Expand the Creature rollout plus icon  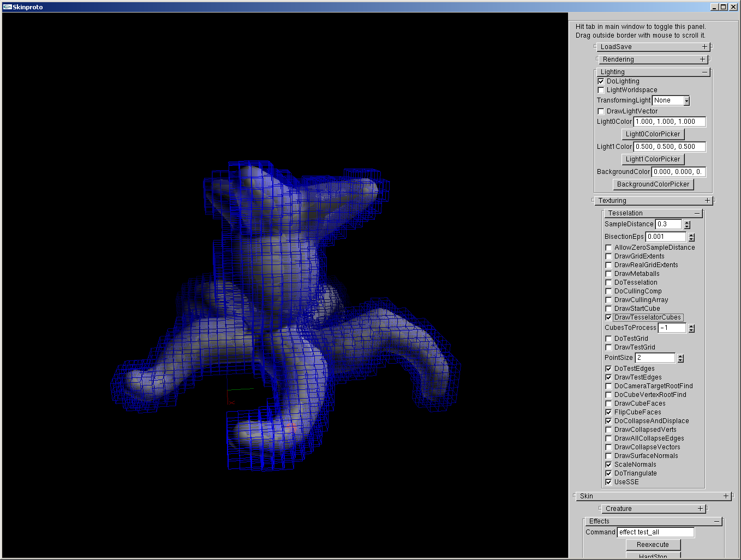coord(700,509)
